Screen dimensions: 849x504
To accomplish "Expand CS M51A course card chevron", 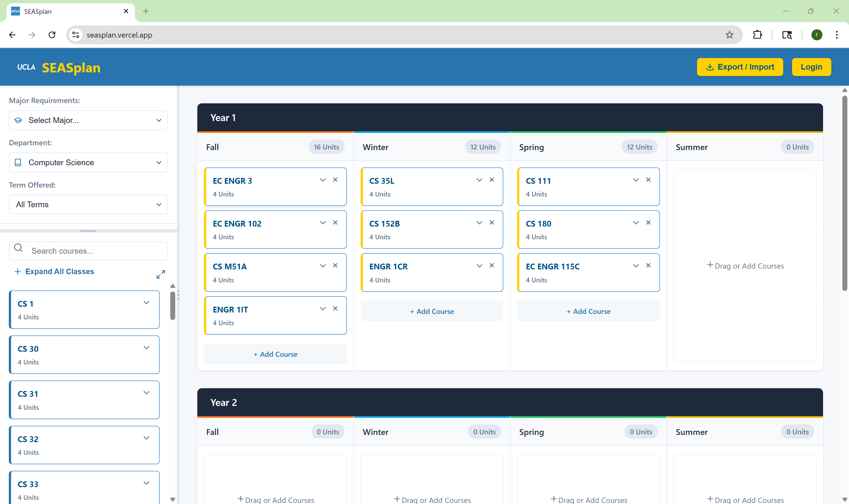I will (x=322, y=266).
